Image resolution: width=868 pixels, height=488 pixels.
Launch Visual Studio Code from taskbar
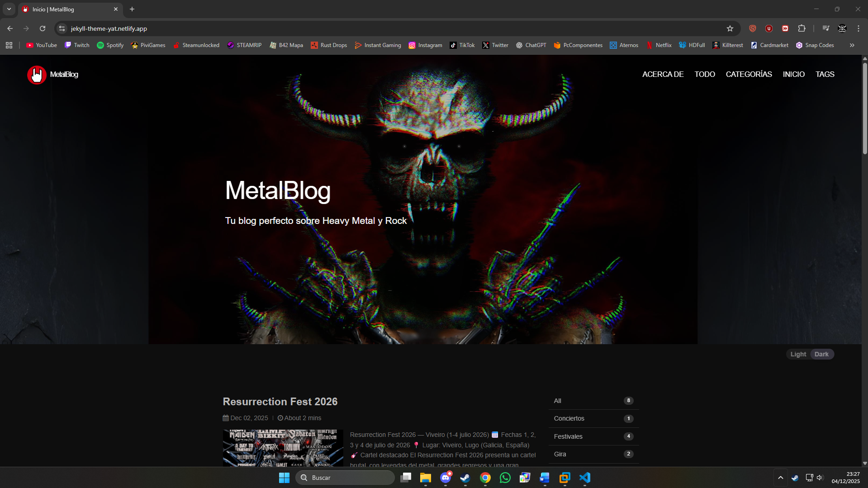tap(585, 478)
